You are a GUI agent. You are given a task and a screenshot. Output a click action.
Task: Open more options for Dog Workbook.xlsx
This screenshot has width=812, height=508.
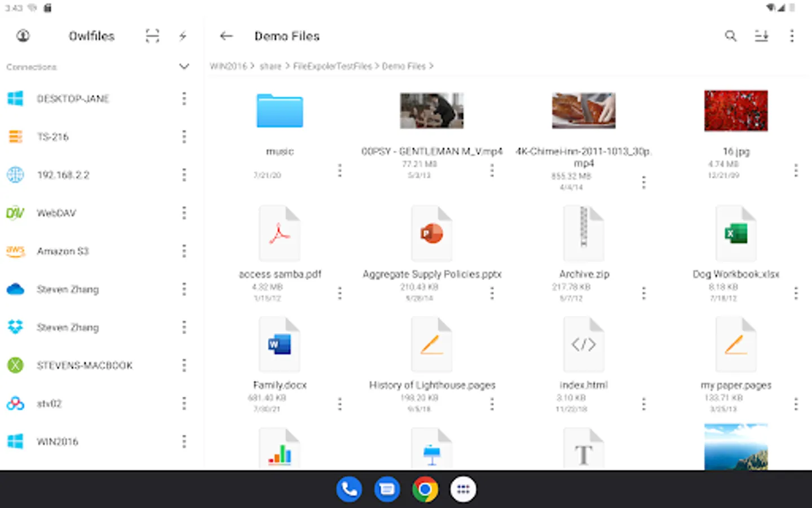click(x=796, y=293)
